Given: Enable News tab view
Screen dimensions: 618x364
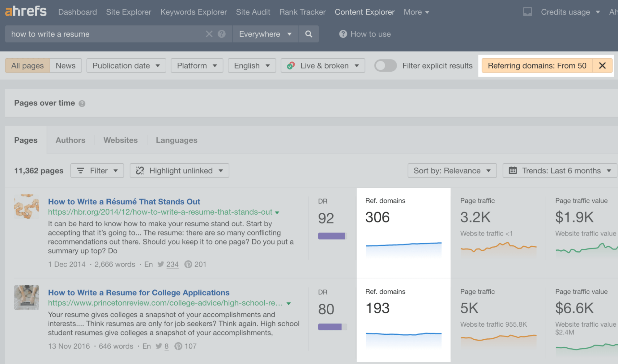Looking at the screenshot, I should point(66,65).
